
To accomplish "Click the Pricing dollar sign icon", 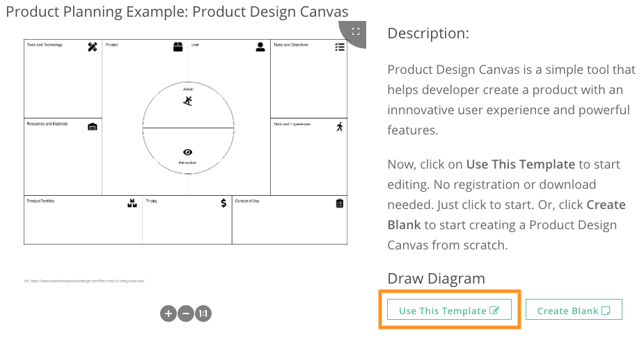I will tap(223, 203).
